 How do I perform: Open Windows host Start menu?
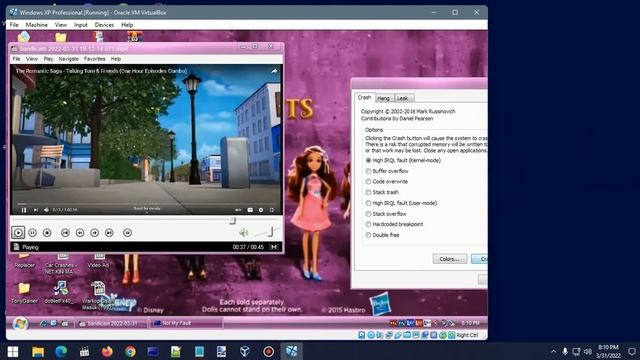point(13,352)
